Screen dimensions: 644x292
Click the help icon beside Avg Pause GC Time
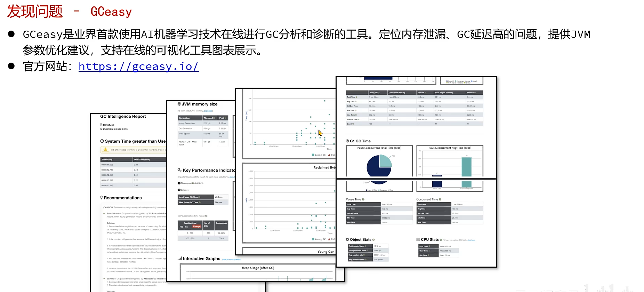pos(199,197)
